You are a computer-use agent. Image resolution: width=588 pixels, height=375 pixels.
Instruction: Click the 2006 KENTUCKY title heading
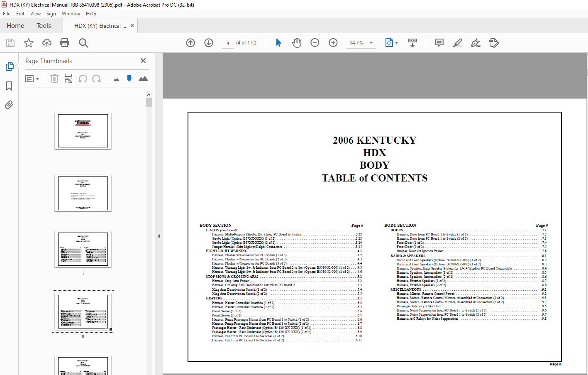tap(374, 140)
